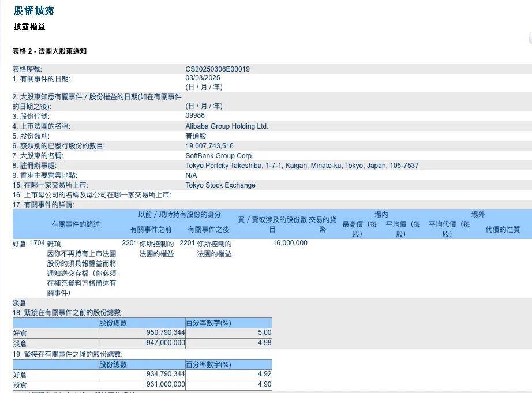The image size is (532, 393).
Task: Click long position after event 934,790,344
Action: (x=166, y=374)
